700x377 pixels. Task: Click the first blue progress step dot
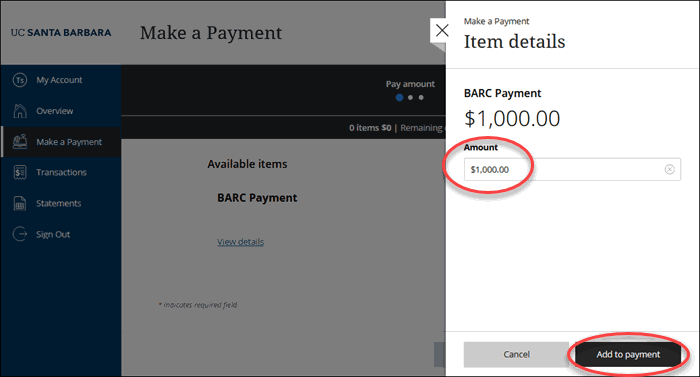(399, 97)
